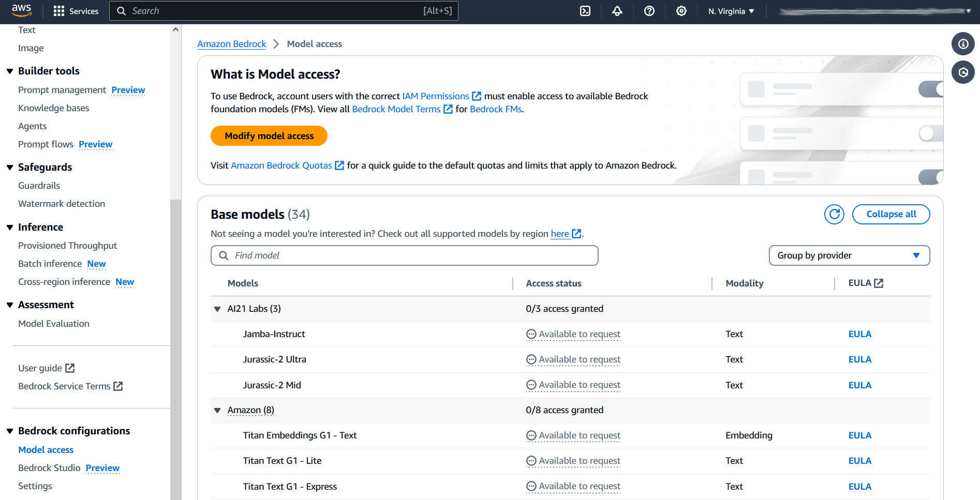Screen dimensions: 980x500
Task: Open Prompt flows in sidebar
Action: (x=46, y=144)
